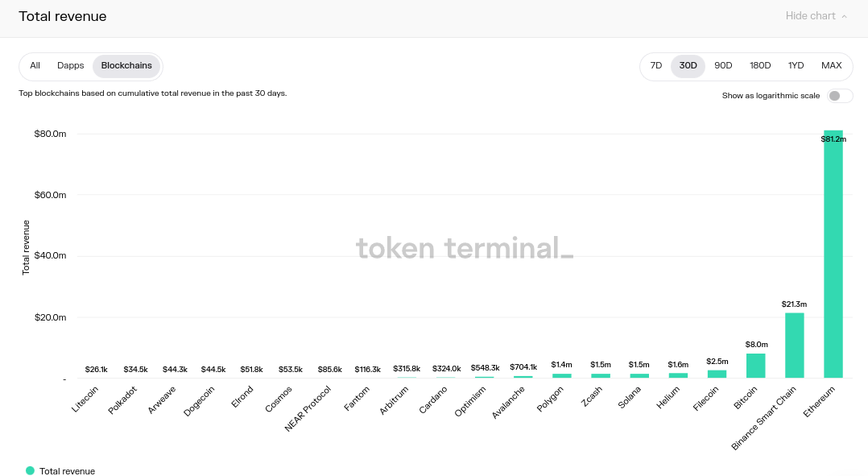
Task: Click the $21.3m value label
Action: tap(795, 304)
